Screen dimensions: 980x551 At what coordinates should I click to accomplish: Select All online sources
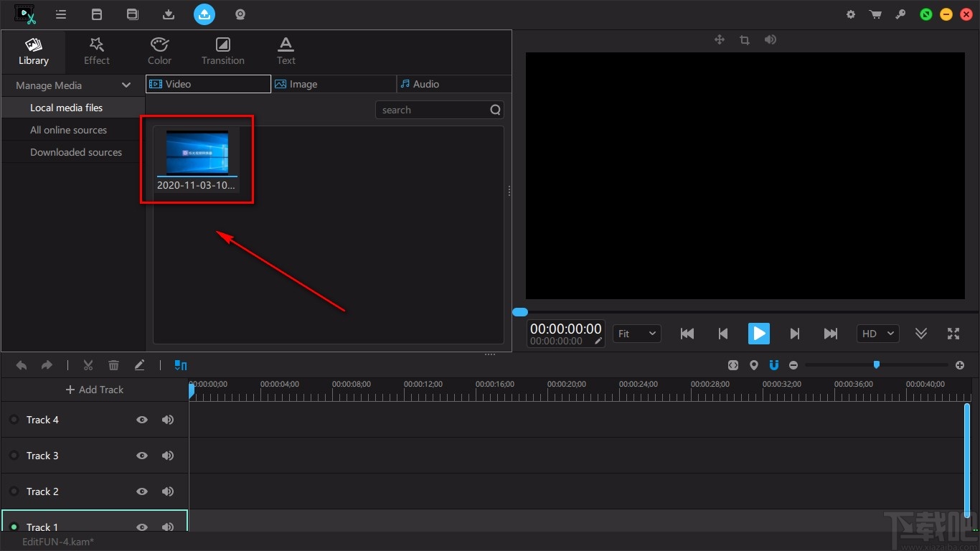pyautogui.click(x=68, y=130)
